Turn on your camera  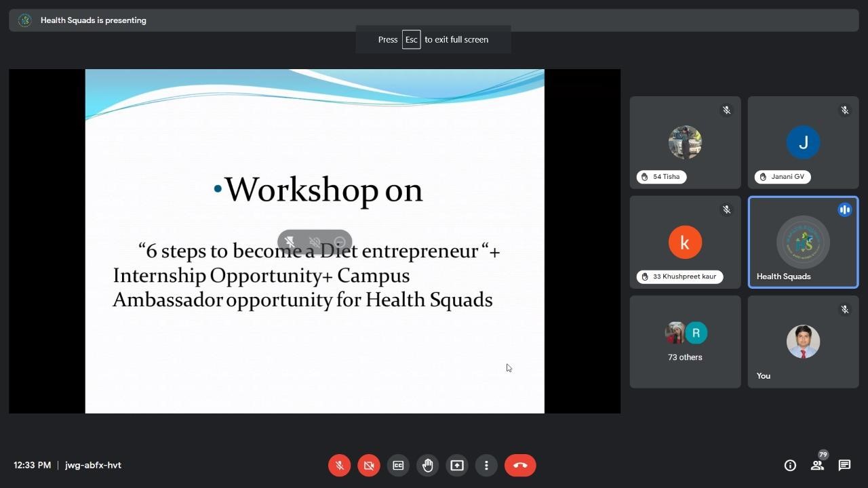369,465
